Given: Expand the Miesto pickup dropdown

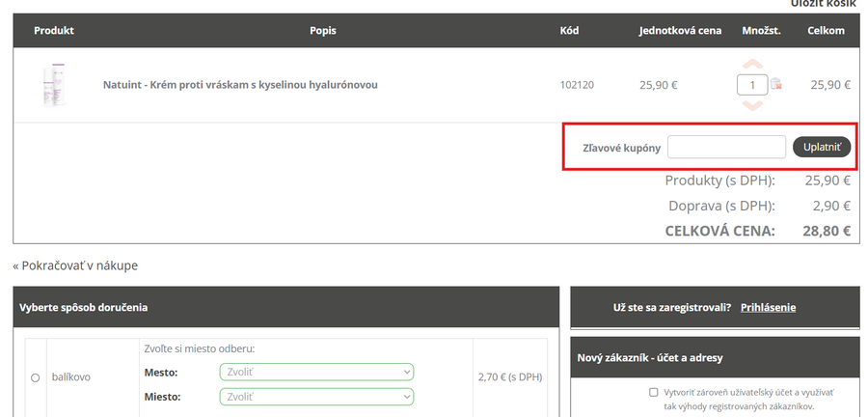Looking at the screenshot, I should pos(316,397).
